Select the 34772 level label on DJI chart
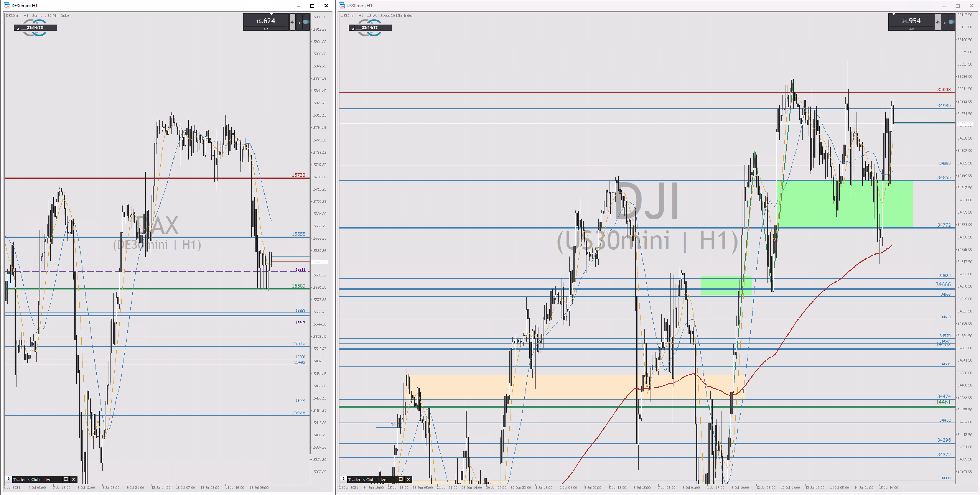Viewport: 980px width, 495px height. (x=944, y=225)
